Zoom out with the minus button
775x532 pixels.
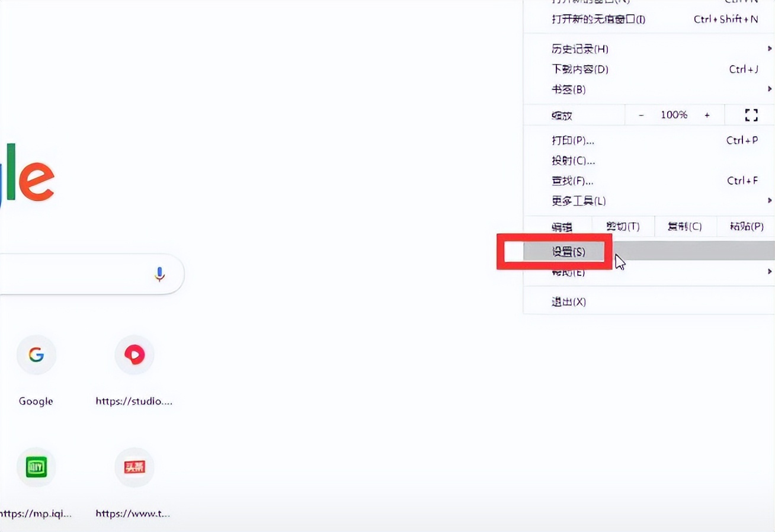[x=641, y=114]
